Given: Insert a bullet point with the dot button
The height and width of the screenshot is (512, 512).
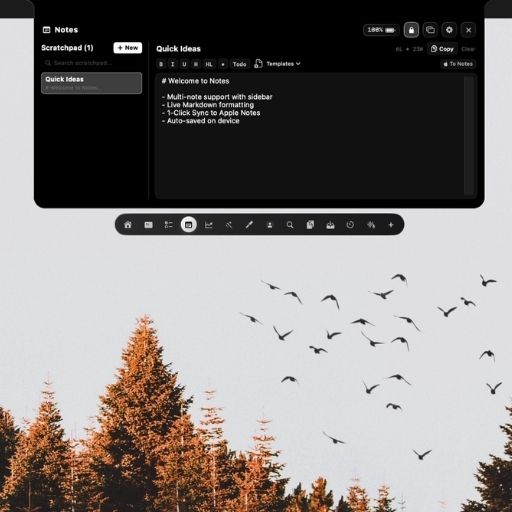Looking at the screenshot, I should coord(223,64).
